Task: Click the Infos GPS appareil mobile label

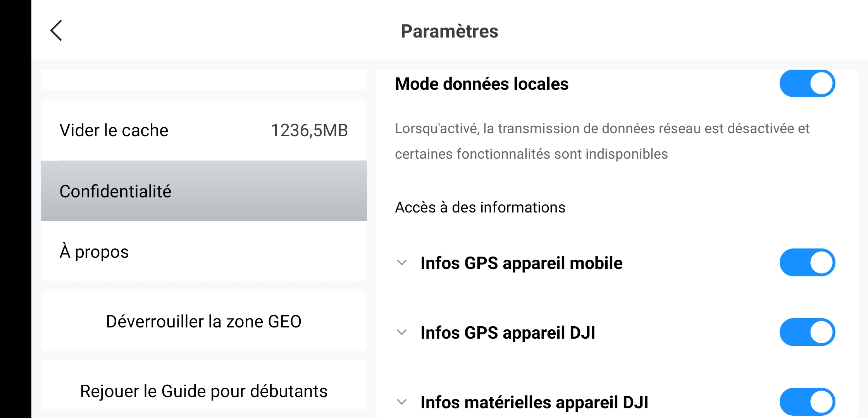Action: pyautogui.click(x=522, y=263)
